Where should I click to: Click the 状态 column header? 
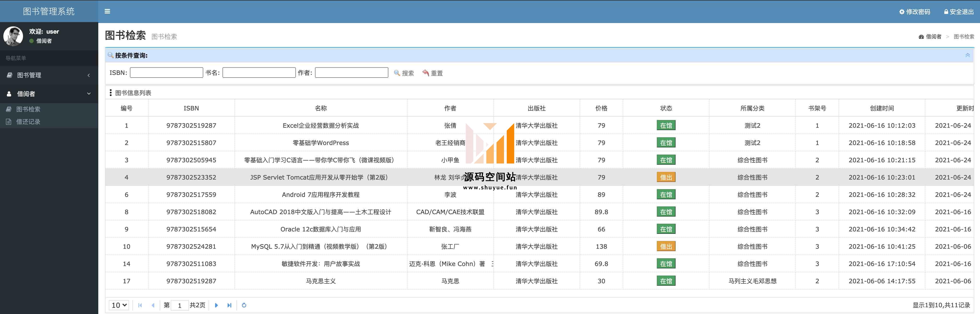pyautogui.click(x=666, y=108)
